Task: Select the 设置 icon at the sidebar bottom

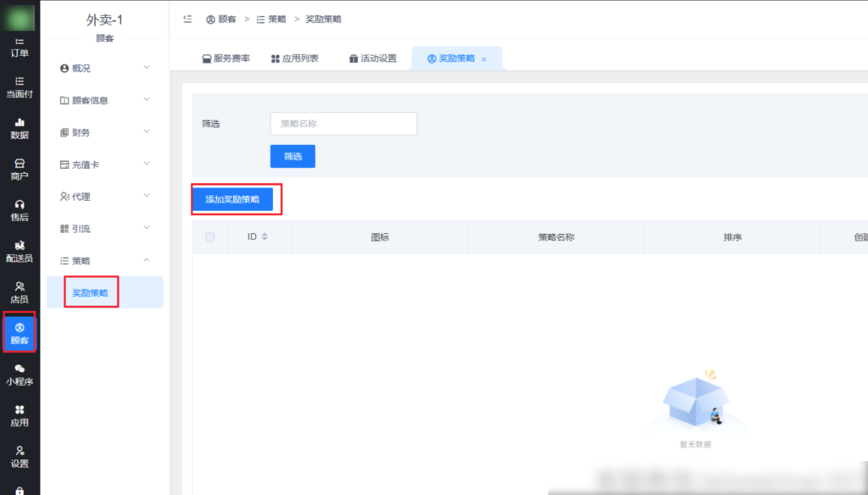Action: 19,458
